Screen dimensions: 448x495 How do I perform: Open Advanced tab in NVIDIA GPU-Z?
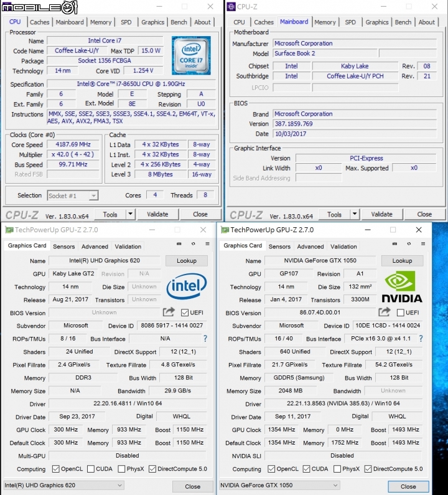point(310,246)
